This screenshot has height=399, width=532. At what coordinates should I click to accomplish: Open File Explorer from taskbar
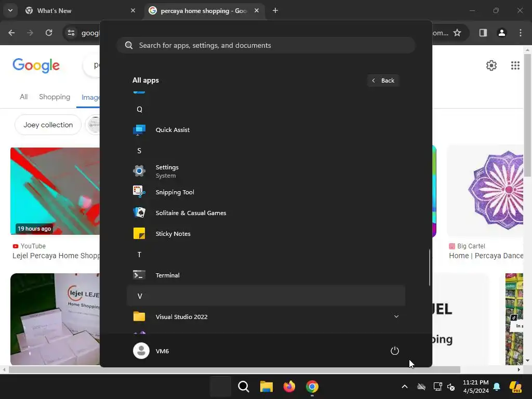(267, 387)
